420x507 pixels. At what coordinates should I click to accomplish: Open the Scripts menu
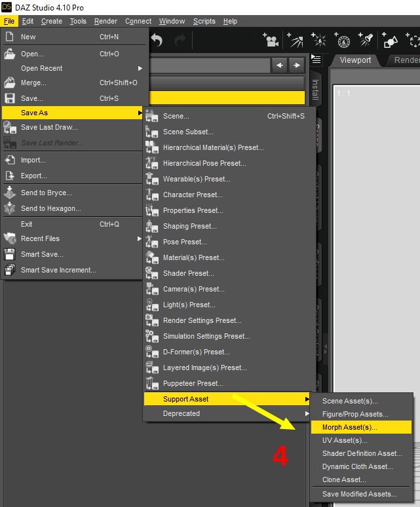(x=204, y=22)
